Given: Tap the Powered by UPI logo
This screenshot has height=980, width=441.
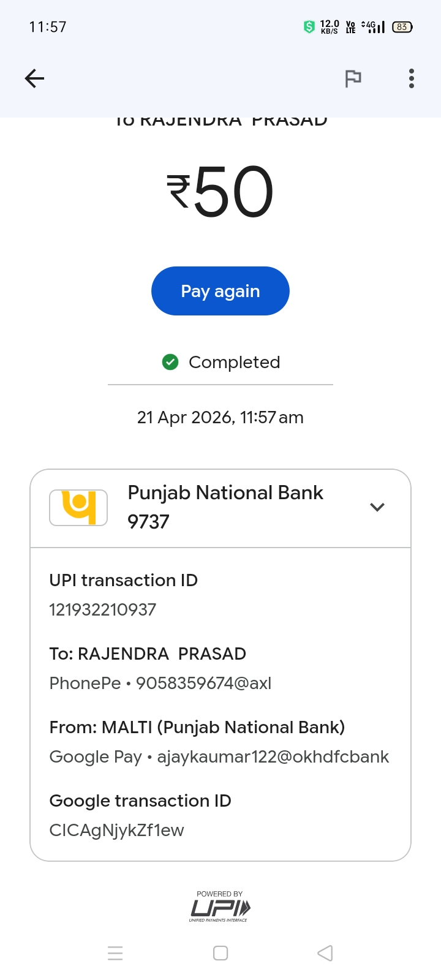Looking at the screenshot, I should click(220, 907).
